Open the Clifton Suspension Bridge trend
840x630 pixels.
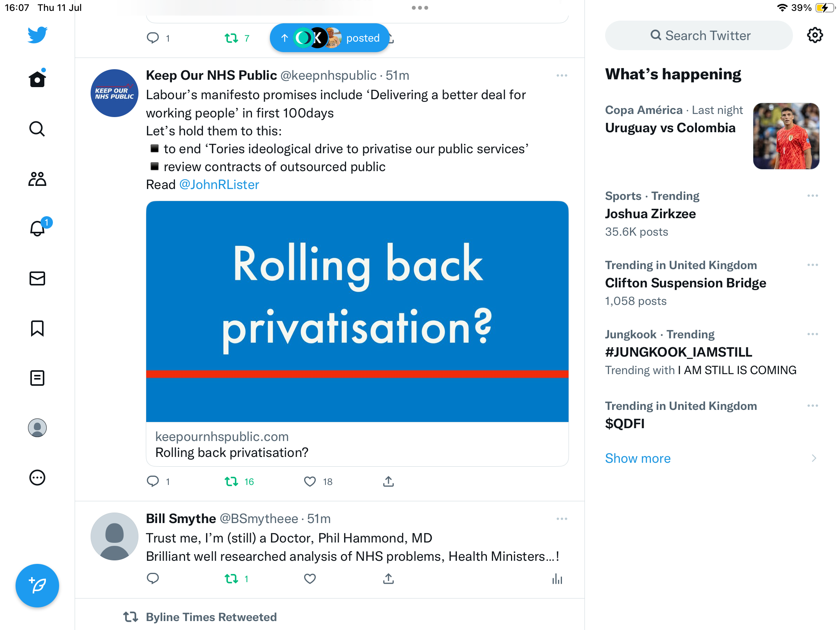coord(686,283)
